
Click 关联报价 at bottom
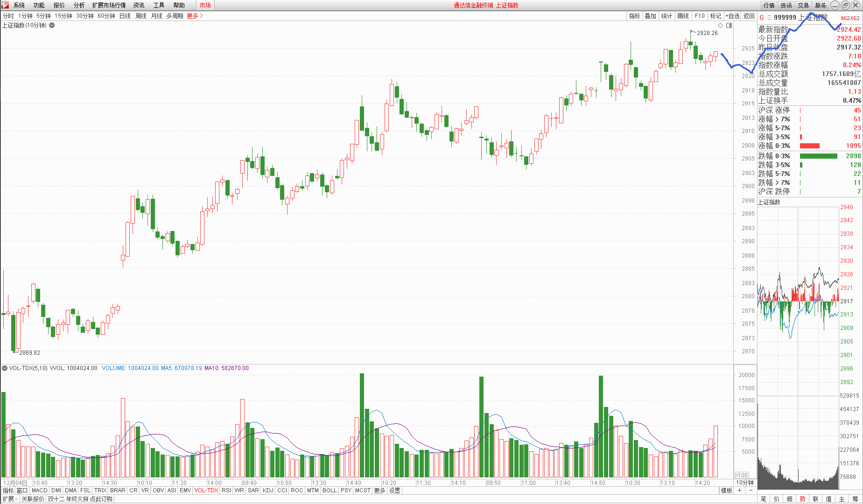coord(33,499)
